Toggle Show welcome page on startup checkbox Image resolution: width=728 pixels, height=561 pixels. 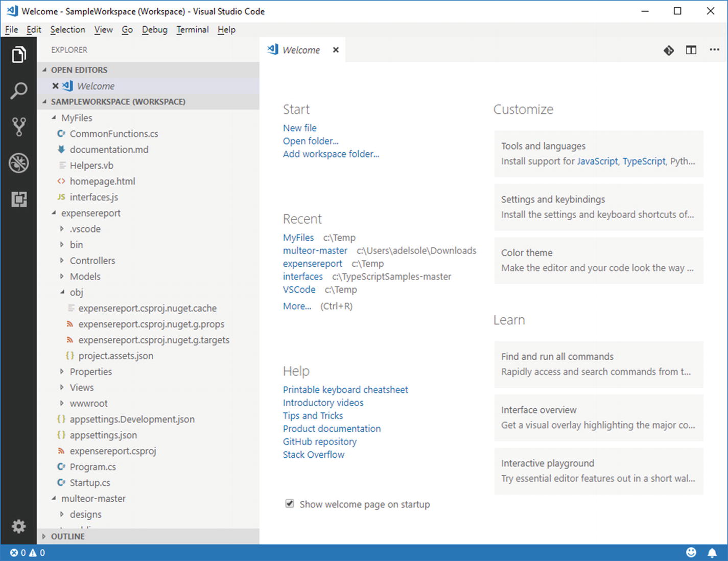(290, 504)
